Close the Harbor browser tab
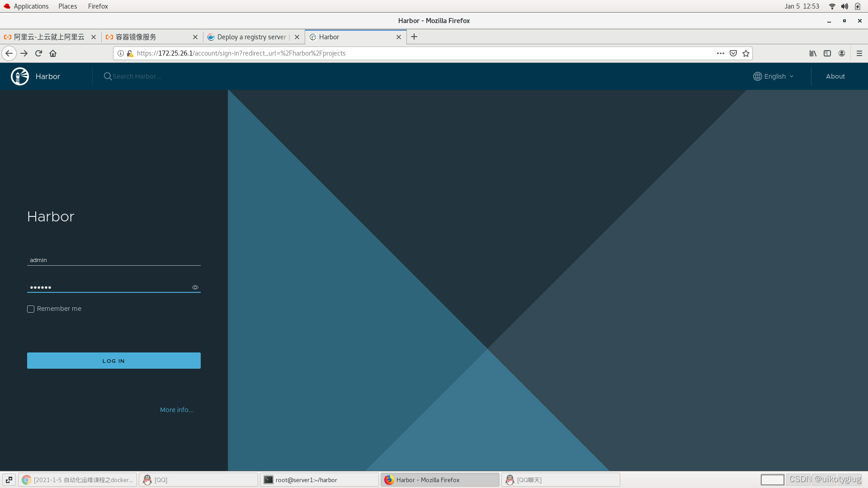Image resolution: width=868 pixels, height=488 pixels. click(399, 37)
